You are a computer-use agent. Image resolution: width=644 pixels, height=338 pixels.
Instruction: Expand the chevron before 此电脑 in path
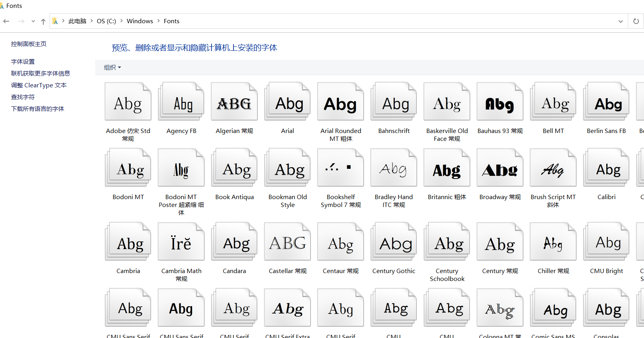point(63,21)
